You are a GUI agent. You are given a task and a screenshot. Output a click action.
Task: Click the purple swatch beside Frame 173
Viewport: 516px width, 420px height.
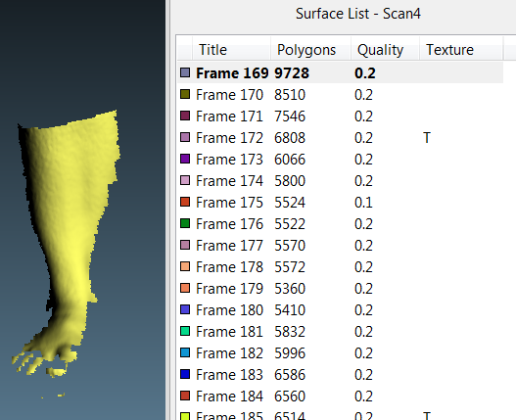[185, 159]
